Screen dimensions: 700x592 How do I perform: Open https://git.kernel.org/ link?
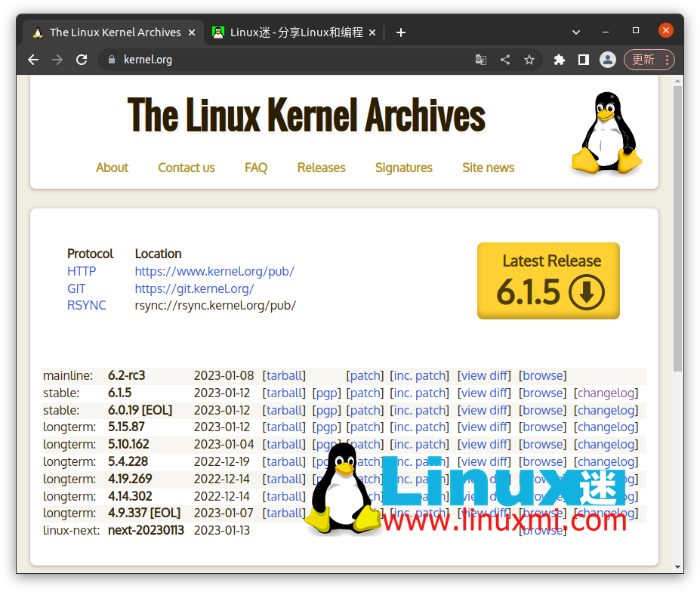click(x=195, y=289)
